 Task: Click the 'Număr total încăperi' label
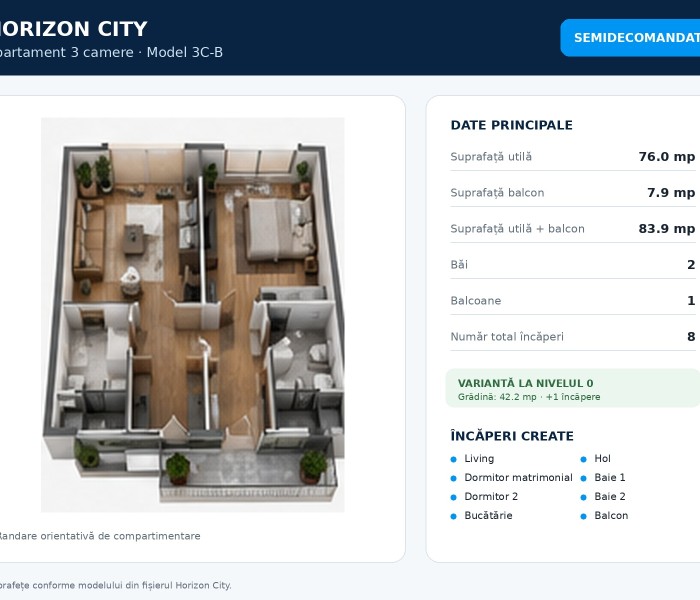pos(507,337)
